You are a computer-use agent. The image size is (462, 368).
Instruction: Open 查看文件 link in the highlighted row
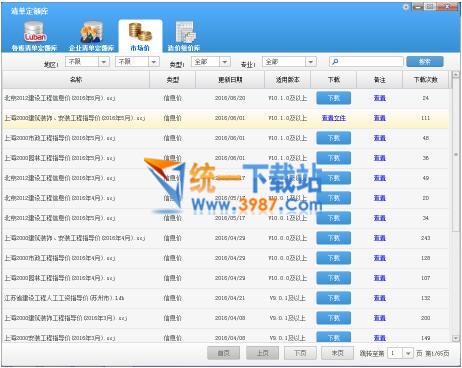click(334, 118)
